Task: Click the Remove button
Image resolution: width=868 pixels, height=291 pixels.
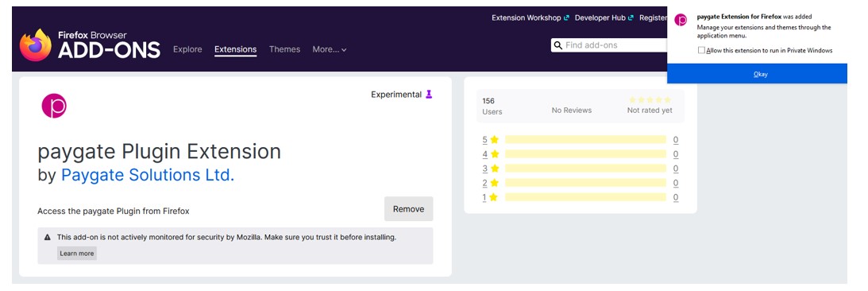Action: pyautogui.click(x=408, y=209)
